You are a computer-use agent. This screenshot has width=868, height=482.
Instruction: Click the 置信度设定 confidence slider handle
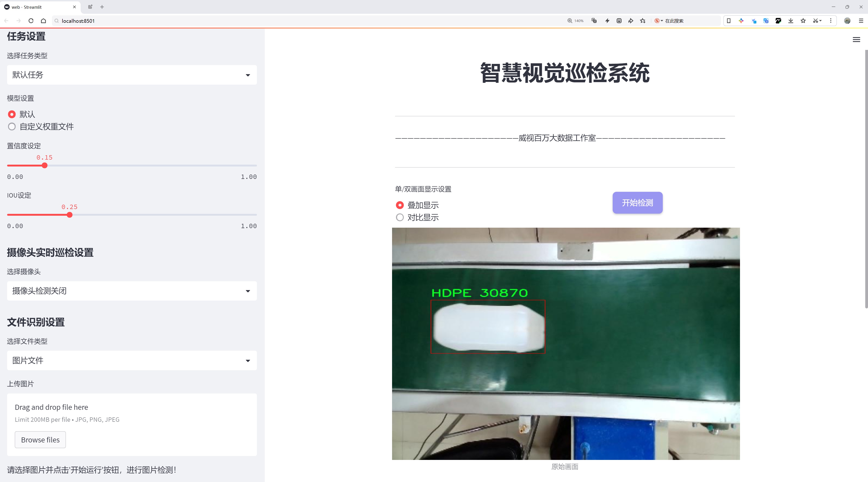pos(45,166)
